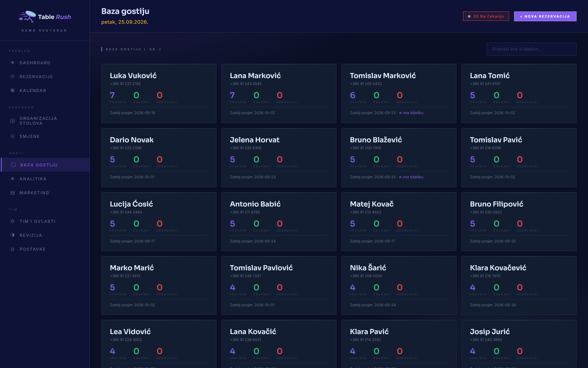Screen dimensions: 588x368
Task: Click the Analitika diamond icon
Action: [x=13, y=179]
